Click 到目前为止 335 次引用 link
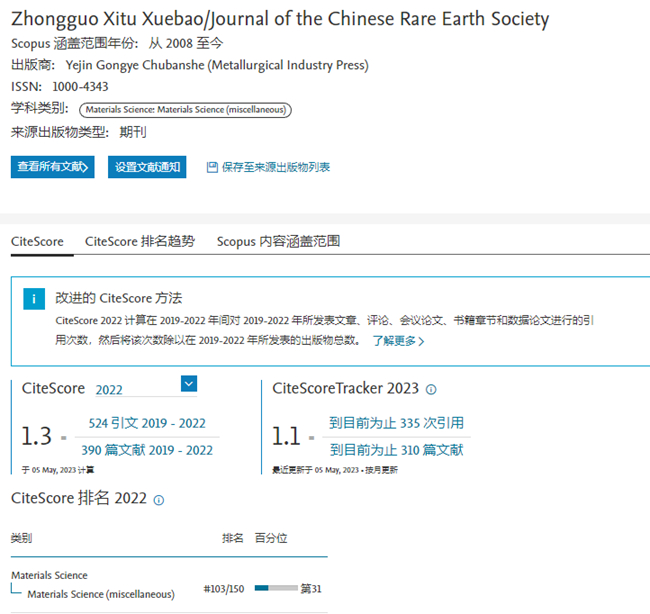650x614 pixels. (396, 423)
